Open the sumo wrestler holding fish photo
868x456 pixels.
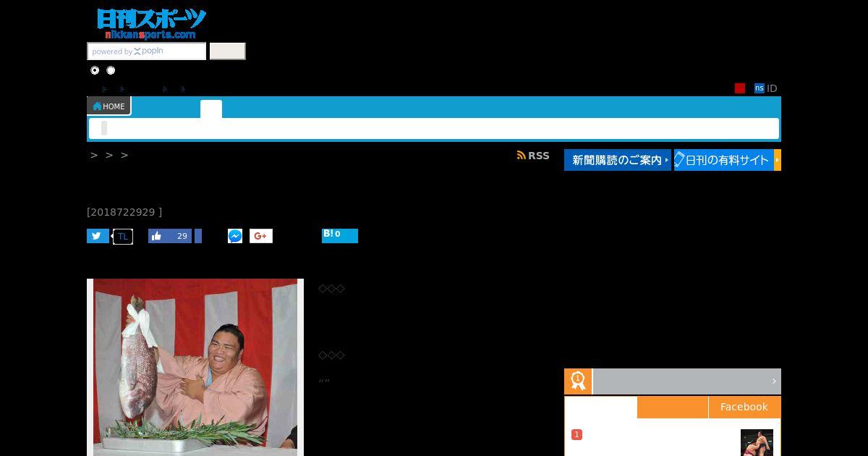pyautogui.click(x=195, y=367)
